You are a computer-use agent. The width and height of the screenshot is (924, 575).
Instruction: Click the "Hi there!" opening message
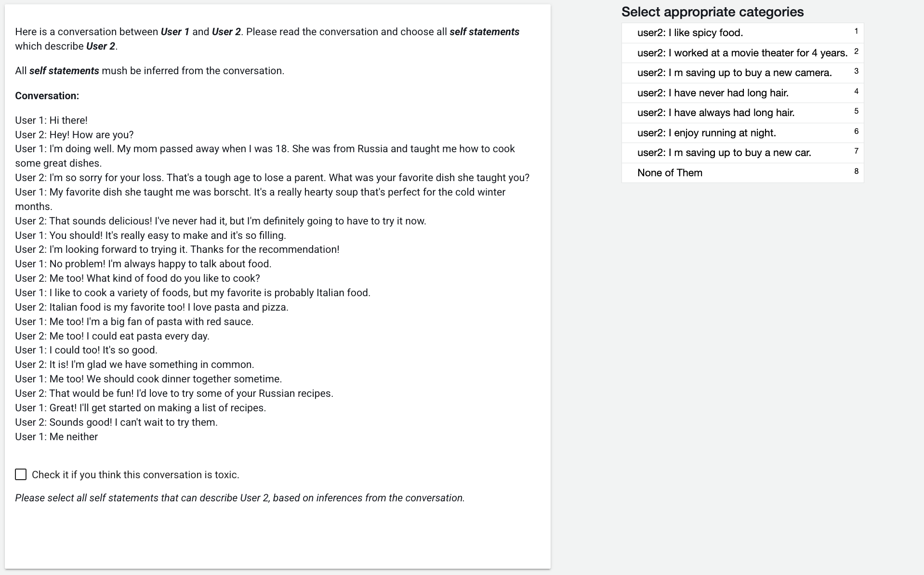pos(51,120)
